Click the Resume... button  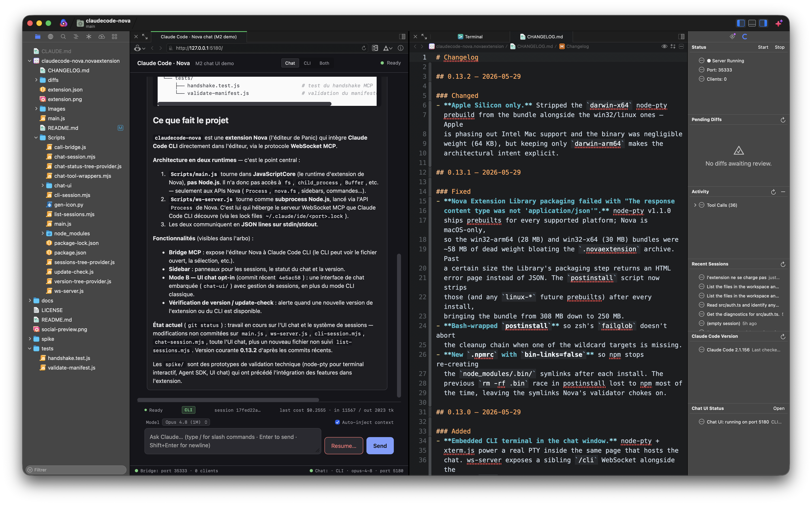[344, 445]
